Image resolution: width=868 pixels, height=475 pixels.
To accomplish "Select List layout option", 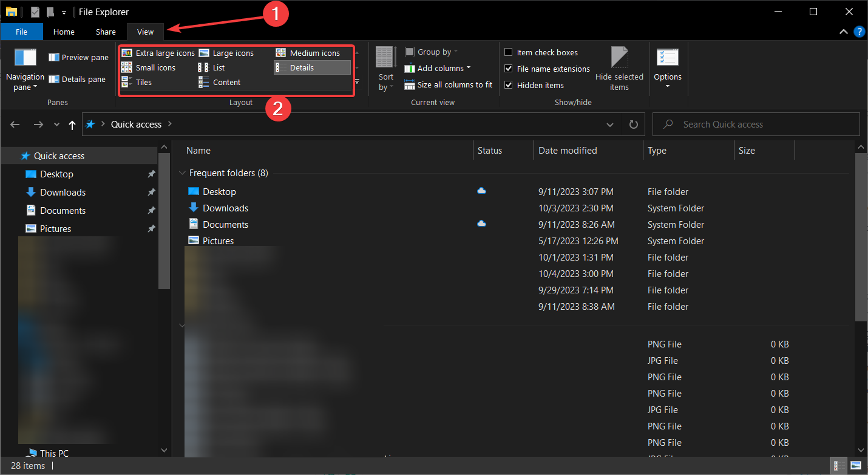I will 212,68.
